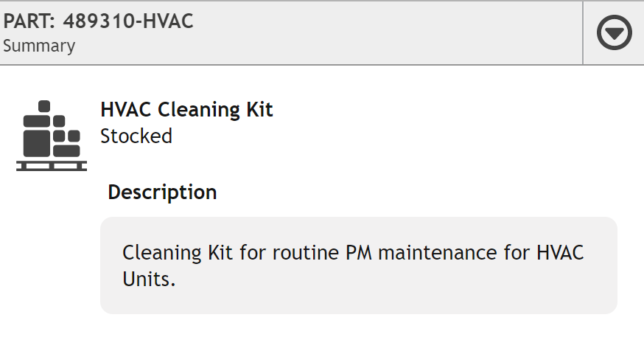Viewport: 644px width, 337px height.
Task: Select the HVAC Cleaning Kit name
Action: pyautogui.click(x=186, y=110)
